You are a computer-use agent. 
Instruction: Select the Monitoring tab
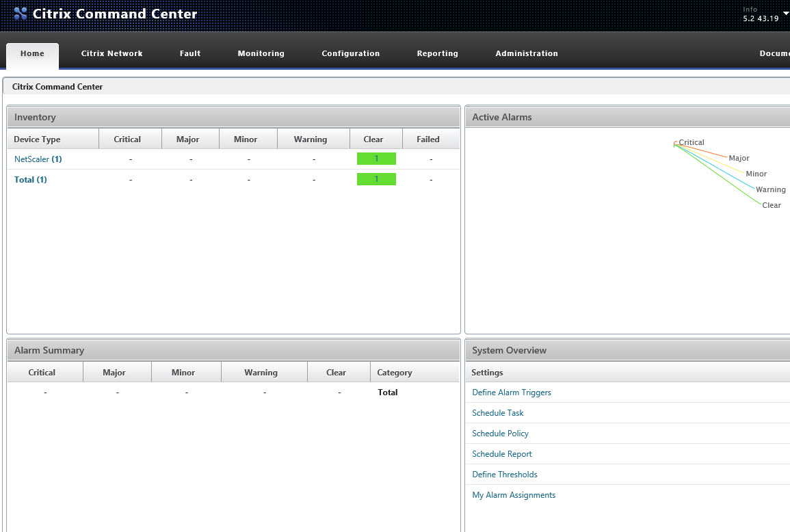tap(261, 53)
